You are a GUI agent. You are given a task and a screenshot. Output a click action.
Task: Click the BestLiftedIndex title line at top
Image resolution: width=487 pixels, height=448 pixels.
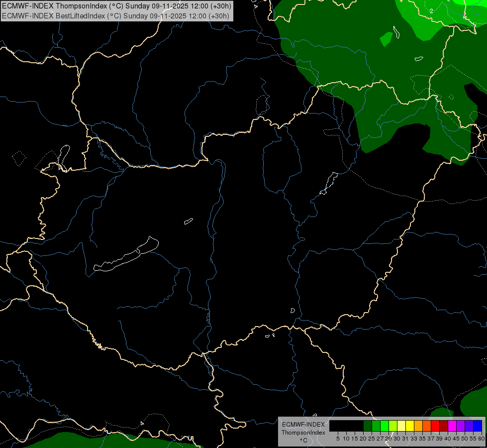point(115,16)
